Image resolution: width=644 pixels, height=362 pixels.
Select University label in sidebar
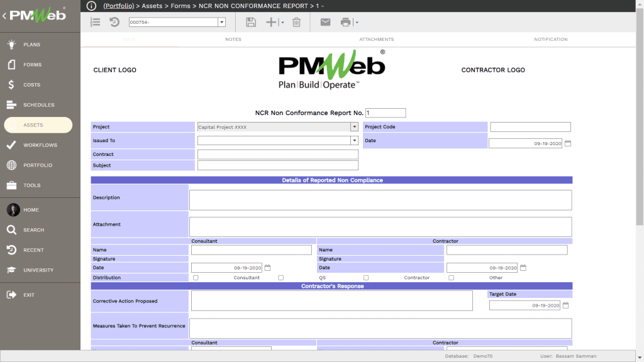pyautogui.click(x=38, y=270)
